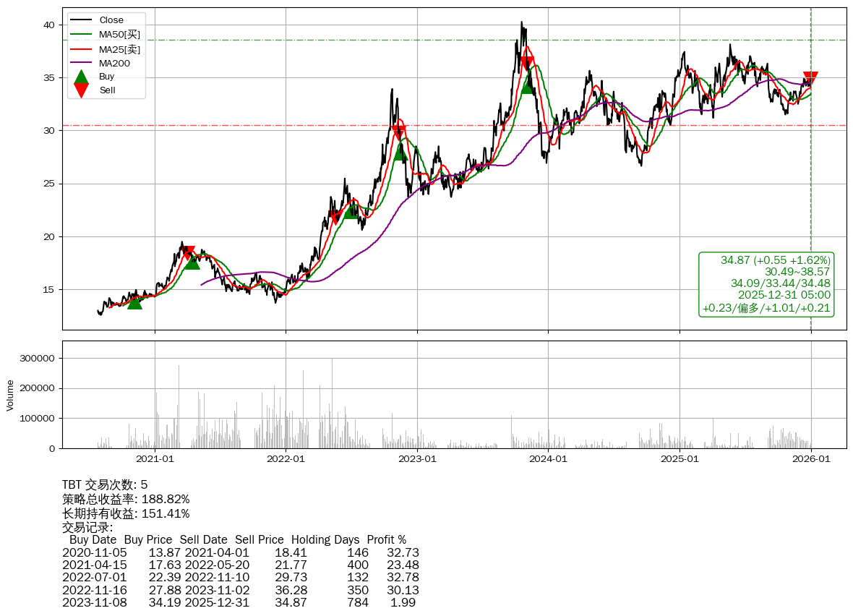
Task: Click the green price info box showing 34.87
Action: 766,283
